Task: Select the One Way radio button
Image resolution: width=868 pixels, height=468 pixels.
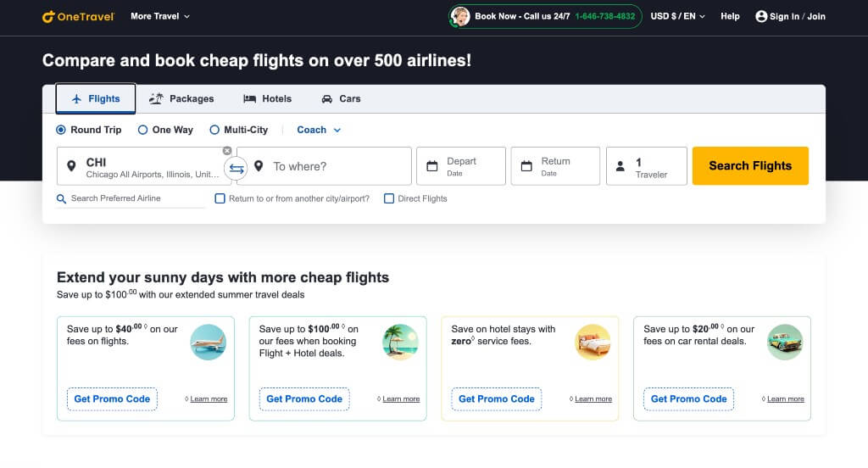Action: pyautogui.click(x=142, y=130)
